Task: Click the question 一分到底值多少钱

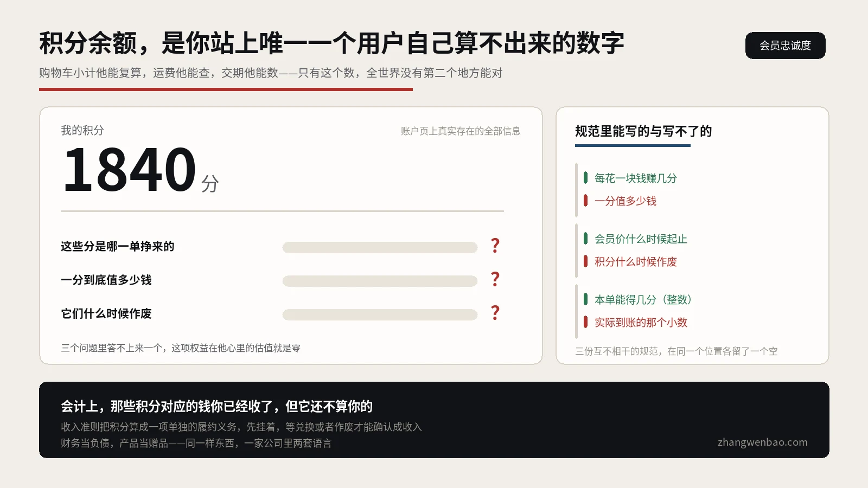Action: click(x=106, y=280)
